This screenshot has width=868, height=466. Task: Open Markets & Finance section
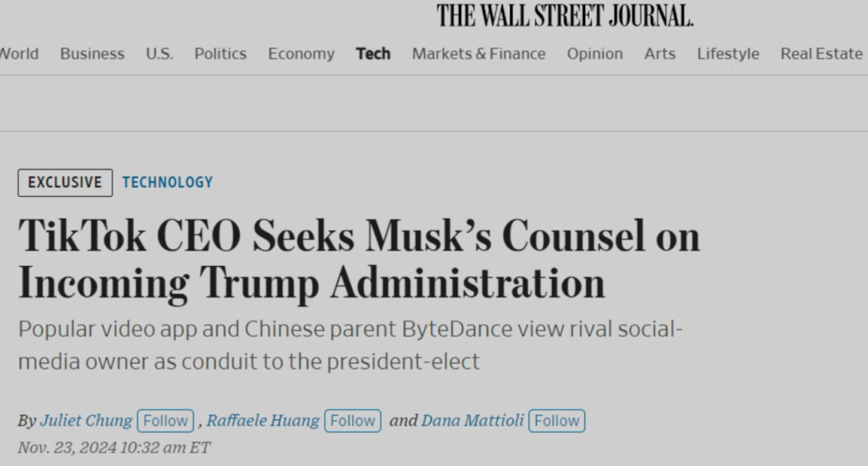pyautogui.click(x=479, y=54)
